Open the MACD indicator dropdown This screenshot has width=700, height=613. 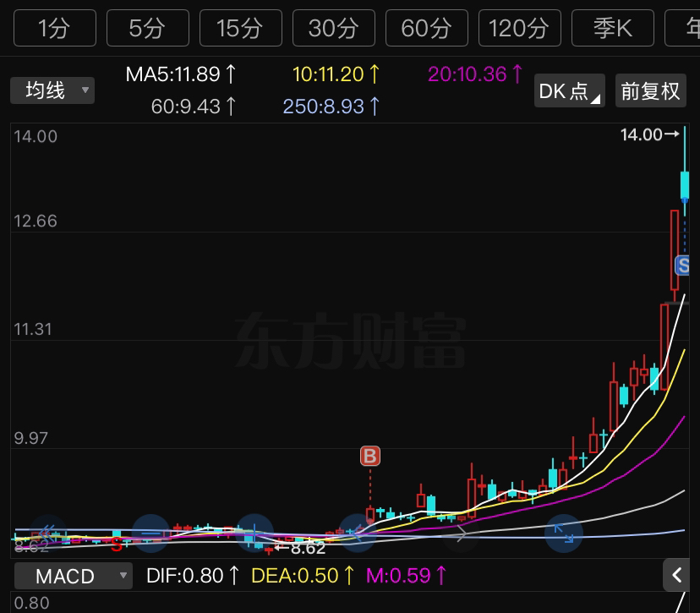click(x=74, y=576)
